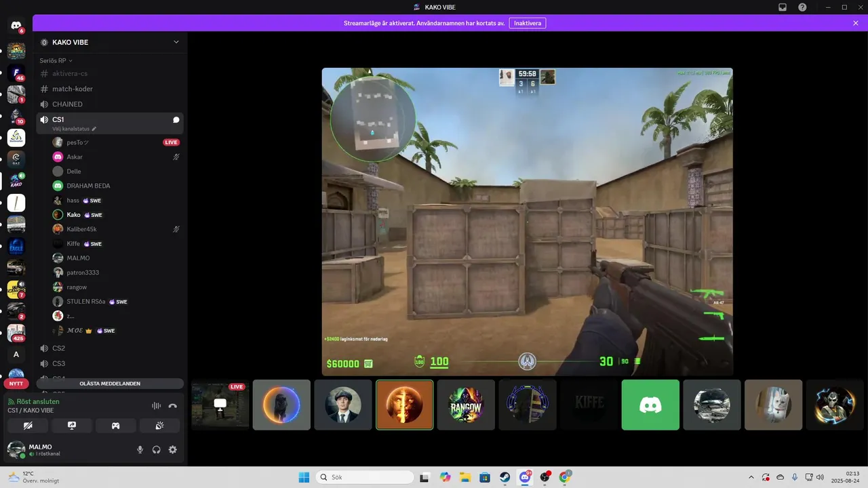Viewport: 868px width, 488px height.
Task: Share your screen button
Action: coord(72,426)
